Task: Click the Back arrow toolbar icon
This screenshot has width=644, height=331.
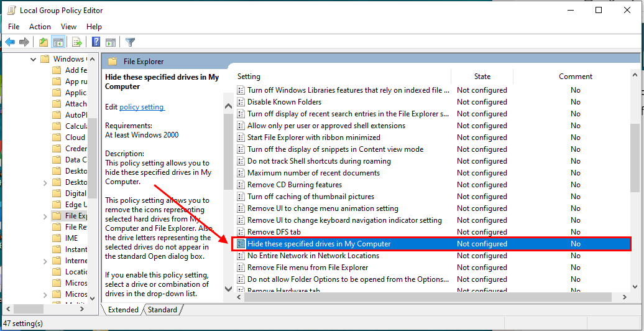Action: click(10, 42)
